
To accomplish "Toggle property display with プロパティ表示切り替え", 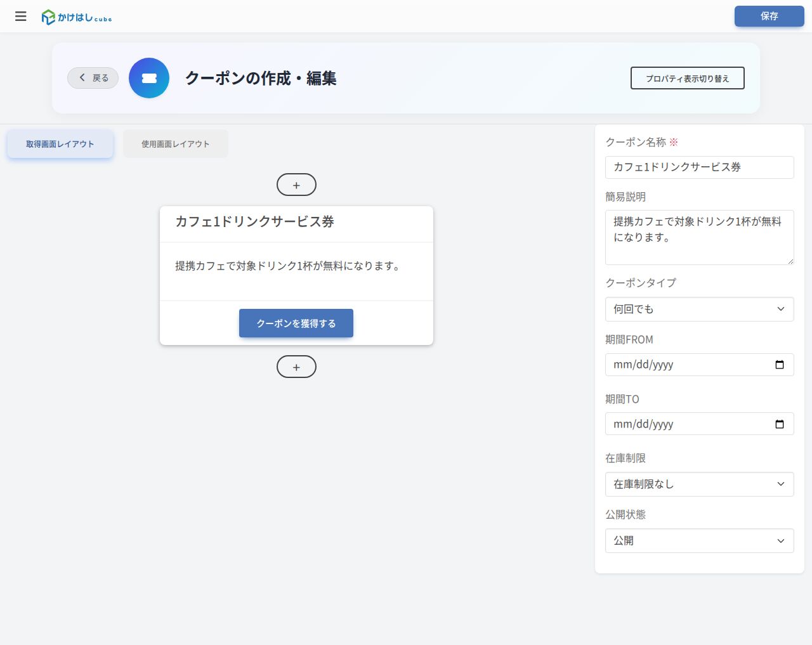I will pyautogui.click(x=688, y=78).
